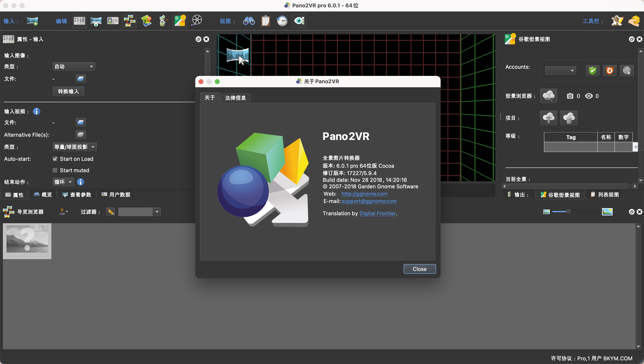The height and width of the screenshot is (364, 644).
Task: Click the info icon beside 结束动作
Action: 80,182
